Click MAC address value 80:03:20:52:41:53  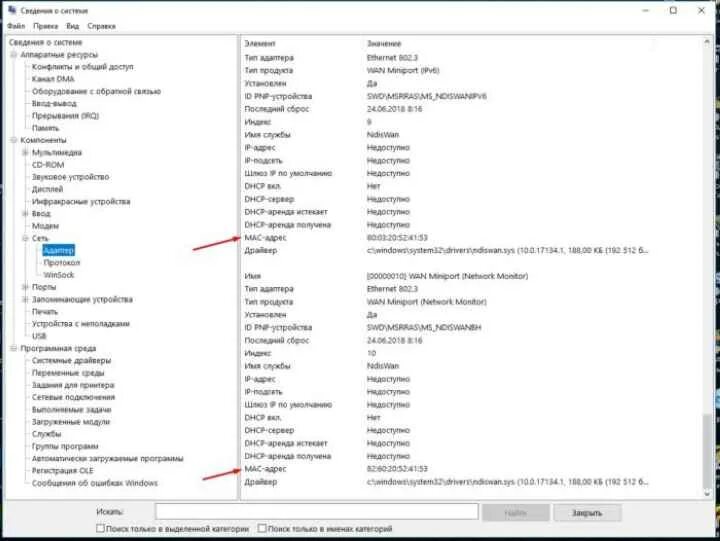tap(397, 237)
